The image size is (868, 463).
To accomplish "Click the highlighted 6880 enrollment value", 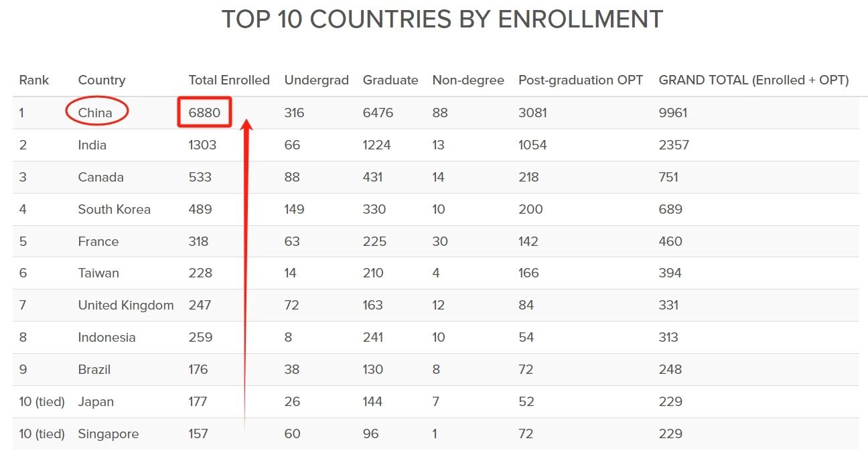I will click(204, 113).
